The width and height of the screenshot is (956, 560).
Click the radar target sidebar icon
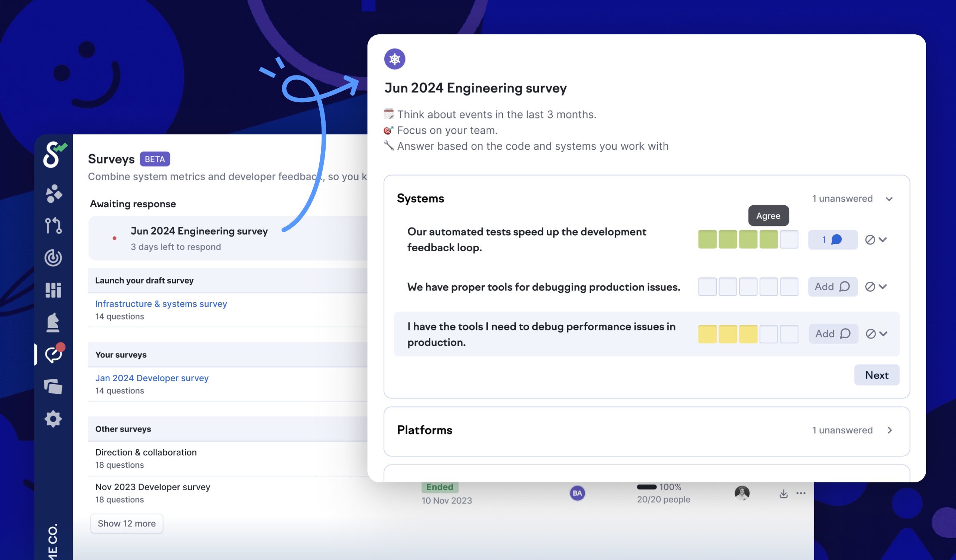coord(53,258)
